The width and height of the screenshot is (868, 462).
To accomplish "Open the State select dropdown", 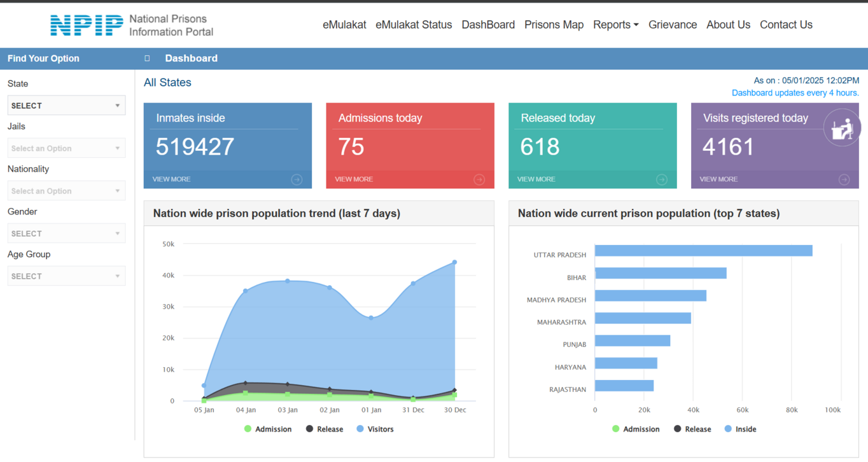I will 66,106.
